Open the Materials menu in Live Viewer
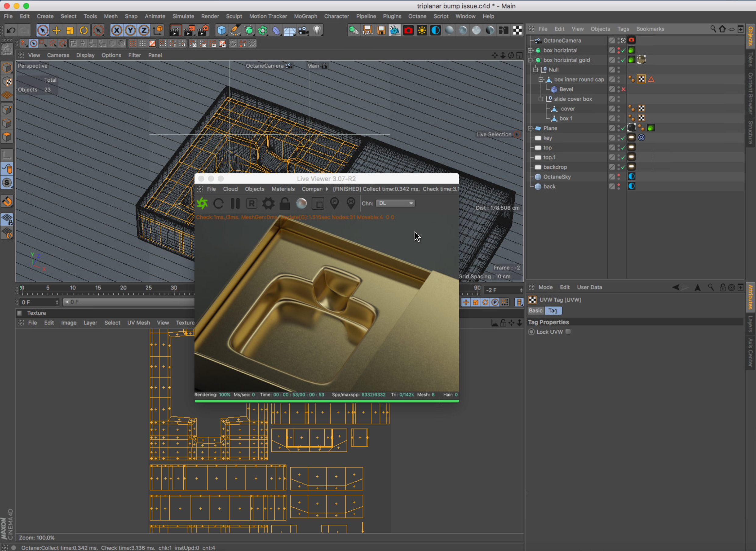This screenshot has width=756, height=551. click(283, 189)
